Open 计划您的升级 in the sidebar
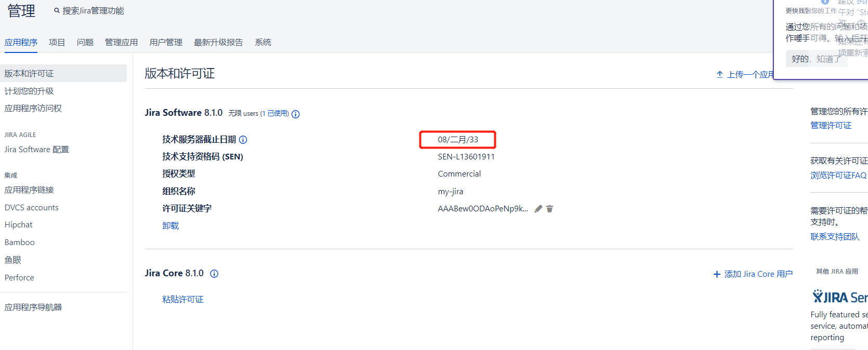 pos(29,91)
